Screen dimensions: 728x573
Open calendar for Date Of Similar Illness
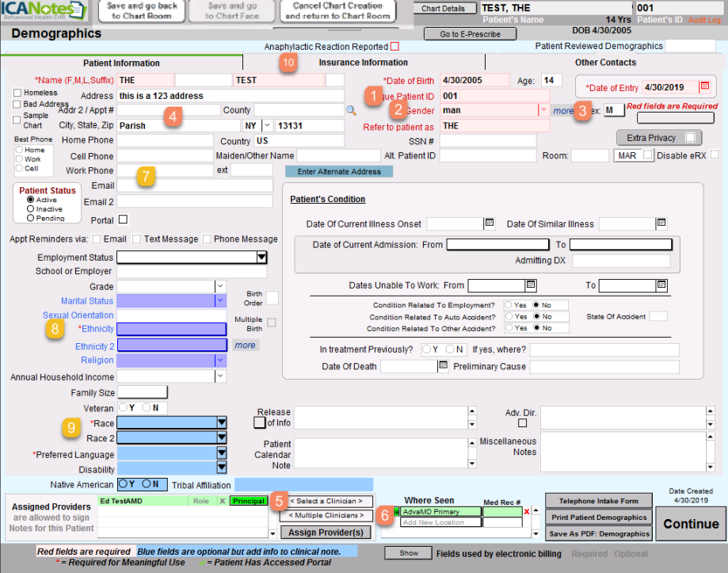[x=661, y=223]
